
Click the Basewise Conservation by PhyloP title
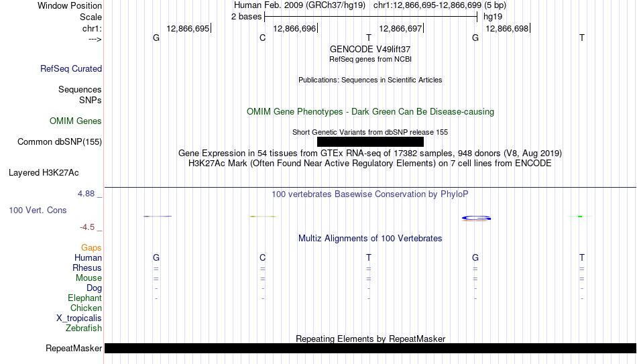point(370,194)
